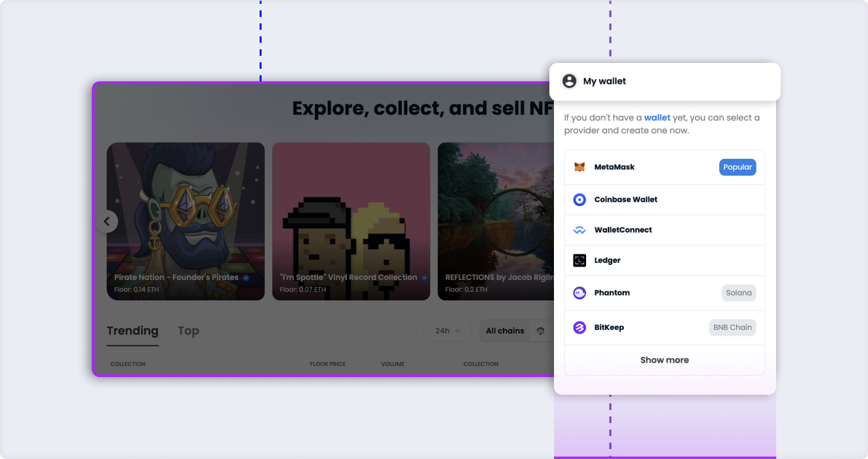The width and height of the screenshot is (868, 459).
Task: Switch to the Trending tab
Action: point(132,331)
